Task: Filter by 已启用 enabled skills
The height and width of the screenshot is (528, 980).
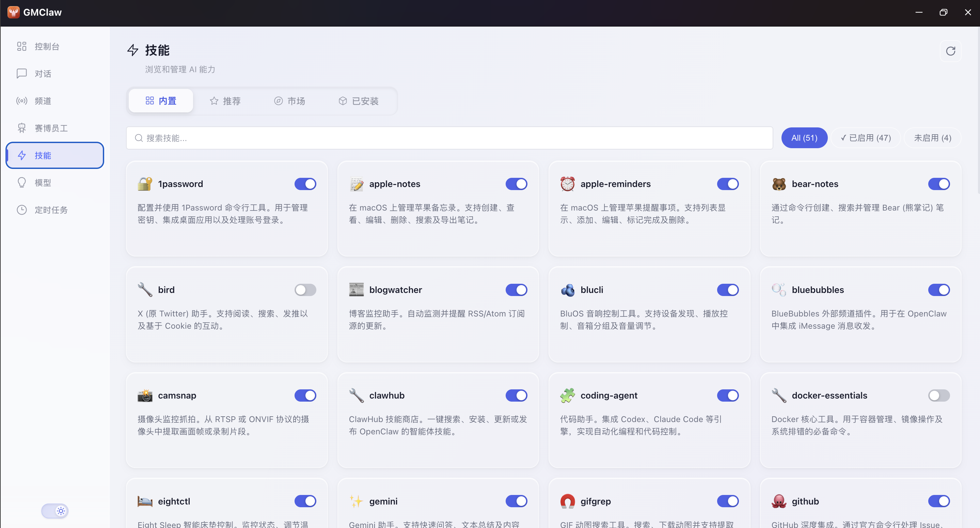Action: pos(865,138)
